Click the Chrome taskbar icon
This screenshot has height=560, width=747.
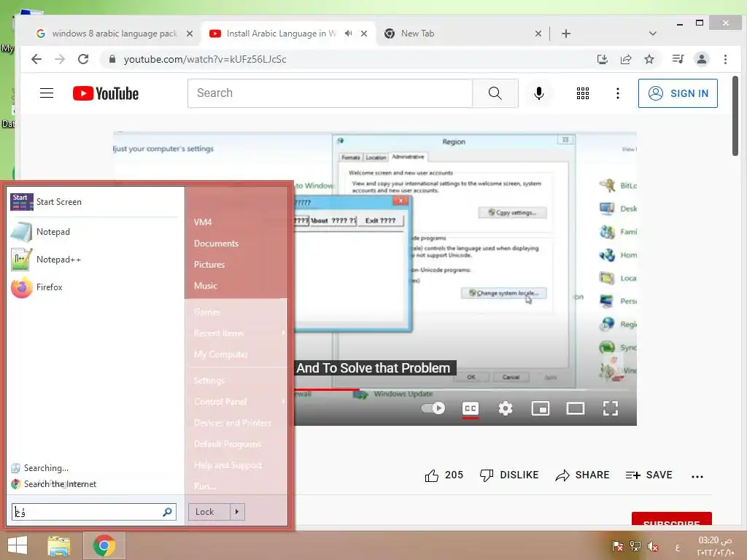coord(104,545)
